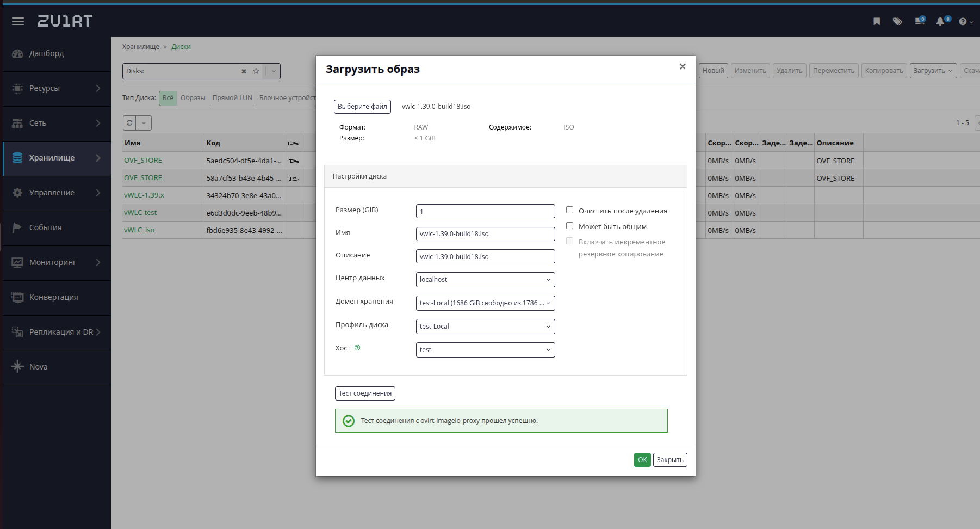Open the Управление sidebar section
This screenshot has height=529, width=980.
pyautogui.click(x=57, y=193)
